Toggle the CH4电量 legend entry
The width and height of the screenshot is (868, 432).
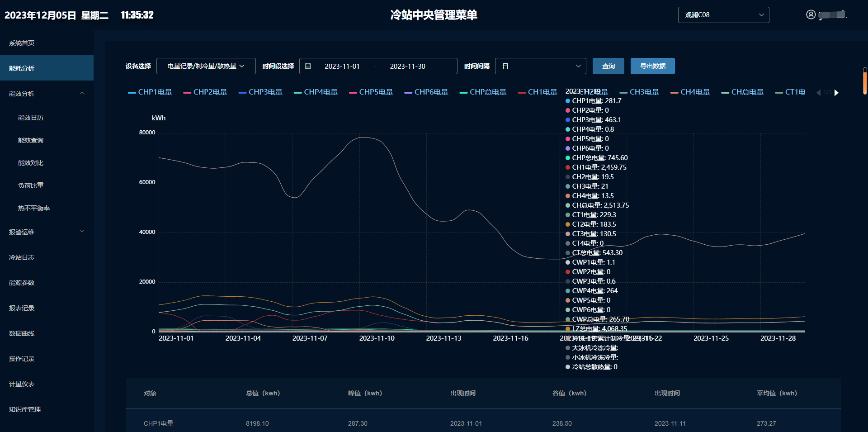click(x=690, y=92)
